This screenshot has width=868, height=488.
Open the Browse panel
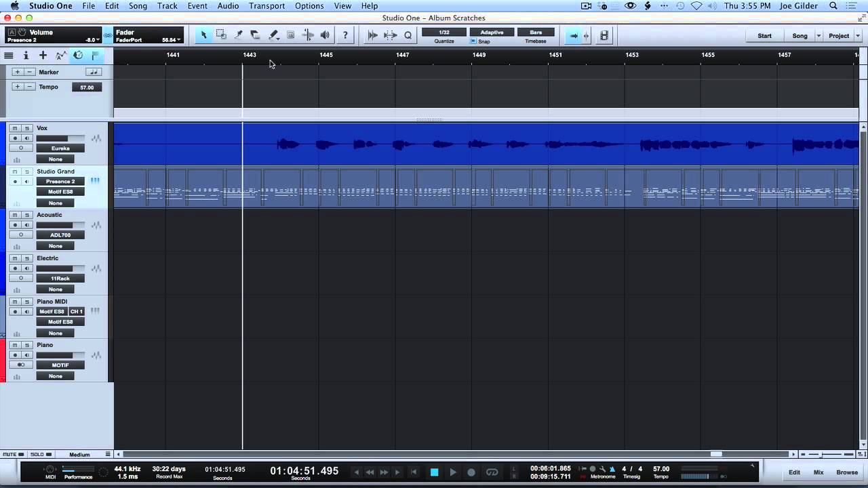click(847, 472)
